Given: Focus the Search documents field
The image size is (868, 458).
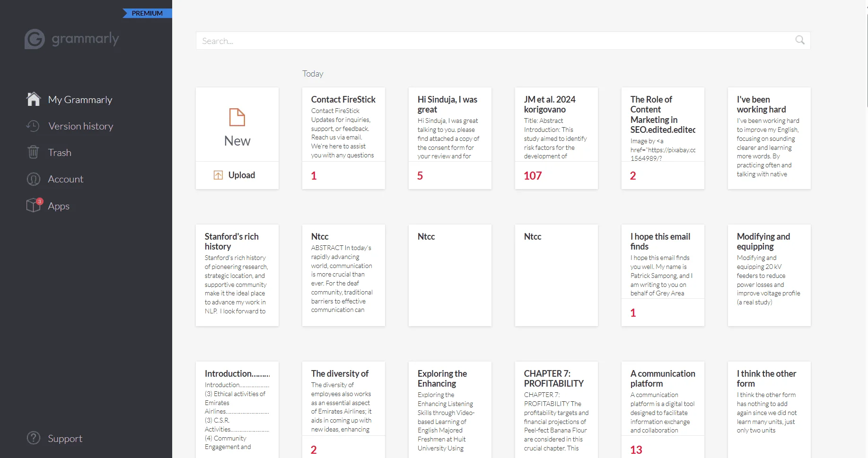Looking at the screenshot, I should tap(503, 41).
